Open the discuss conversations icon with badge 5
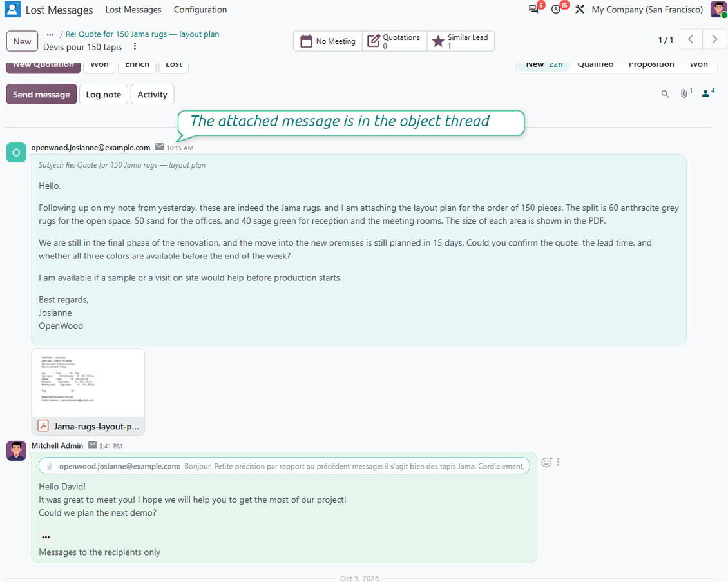 click(x=533, y=9)
